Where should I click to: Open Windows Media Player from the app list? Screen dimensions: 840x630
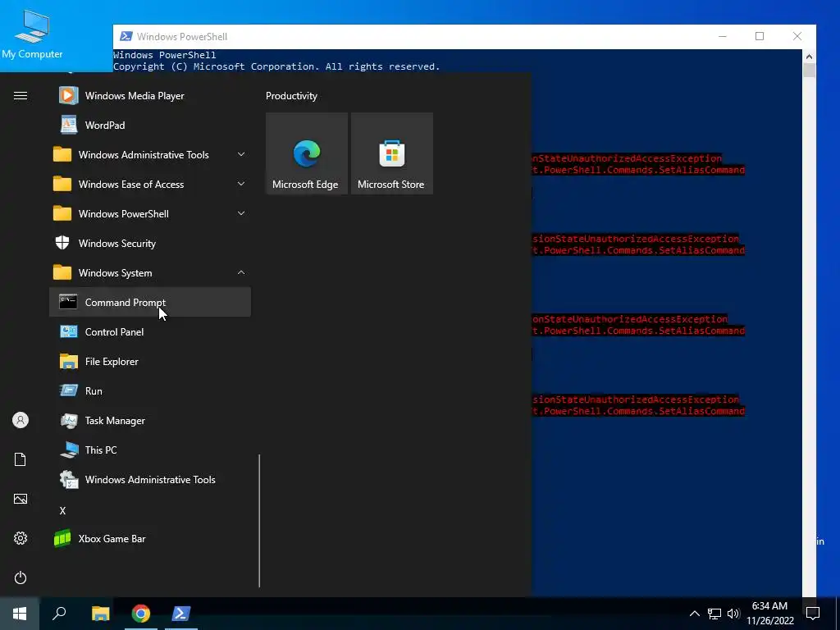tap(150, 96)
